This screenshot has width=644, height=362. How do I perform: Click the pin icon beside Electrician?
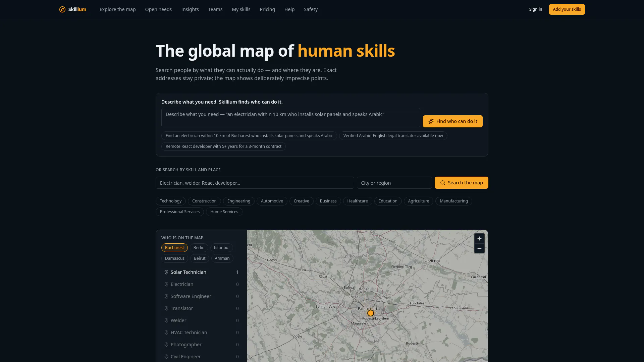[x=166, y=284]
